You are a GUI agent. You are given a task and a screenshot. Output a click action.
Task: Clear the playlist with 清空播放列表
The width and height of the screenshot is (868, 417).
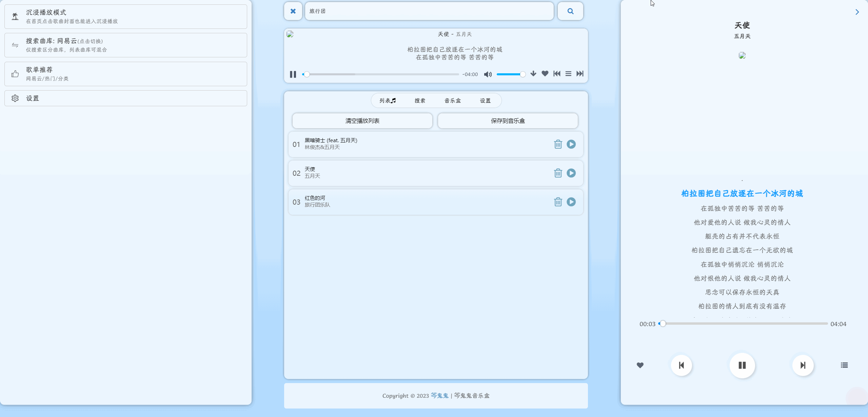(x=362, y=120)
